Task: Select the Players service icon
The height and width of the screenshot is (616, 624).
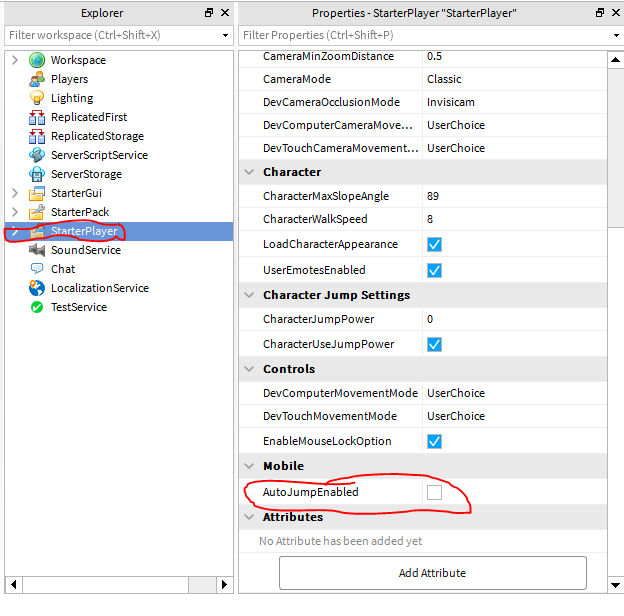Action: (x=37, y=79)
